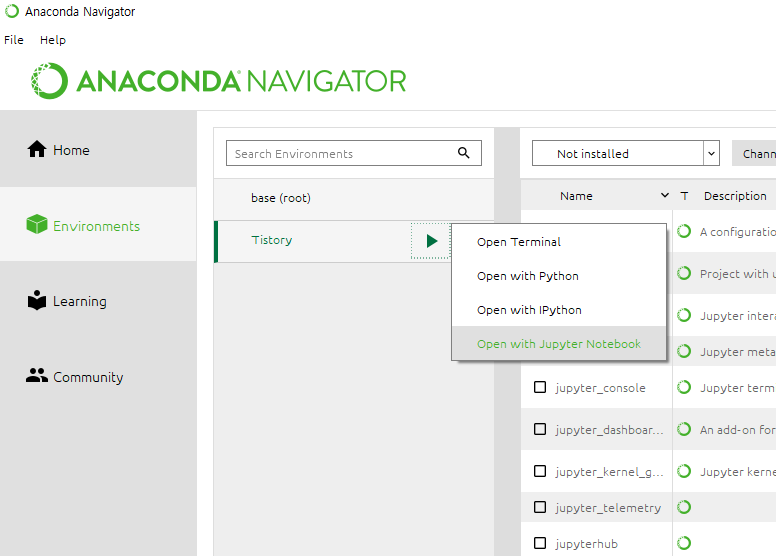Click package type icon for jupyter_dashboar... row
The height and width of the screenshot is (556, 776).
point(684,429)
